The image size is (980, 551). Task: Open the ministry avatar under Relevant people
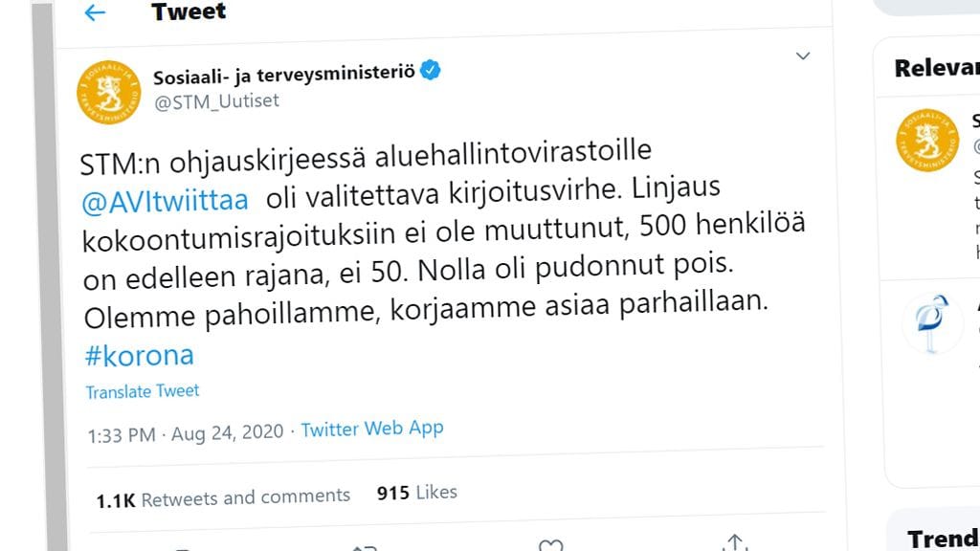925,140
